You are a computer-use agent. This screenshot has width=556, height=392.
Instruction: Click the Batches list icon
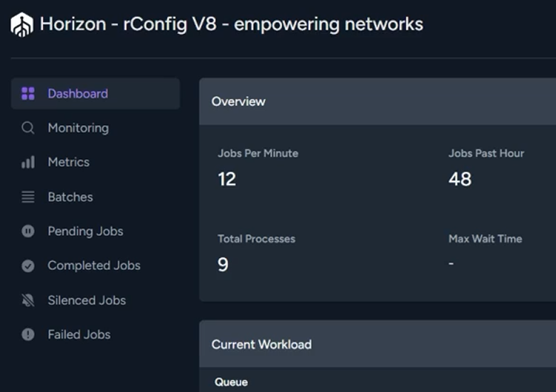pyautogui.click(x=28, y=197)
